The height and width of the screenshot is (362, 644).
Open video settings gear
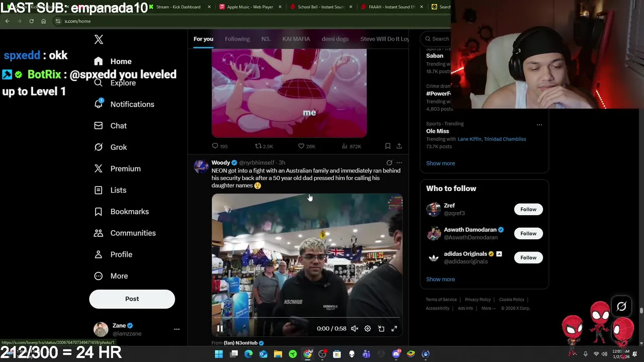coord(367,328)
